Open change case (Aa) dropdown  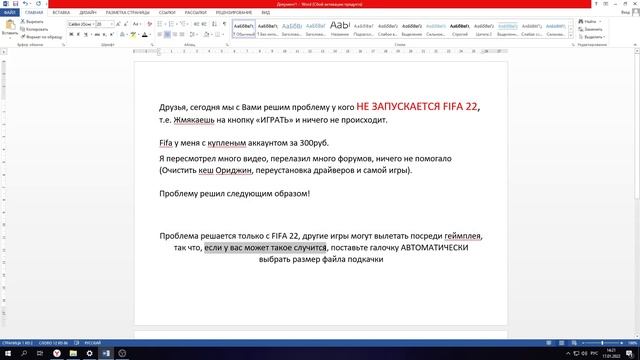click(137, 24)
